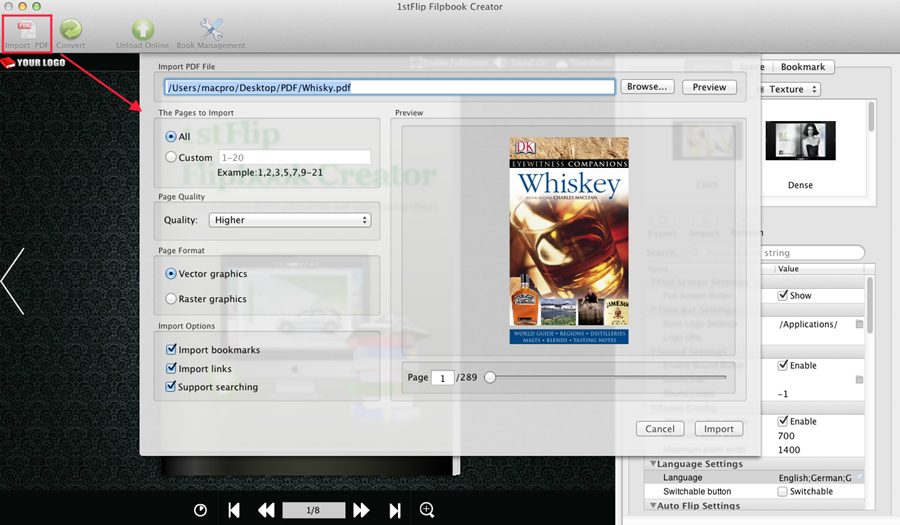Viewport: 900px width, 525px height.
Task: Click the zoom in magnifier icon
Action: (x=427, y=510)
